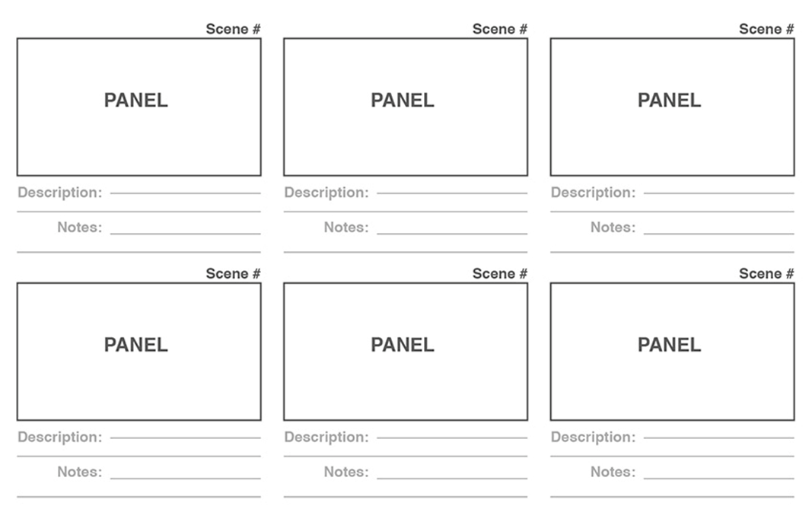
Task: Click the Description line under top-left panel
Action: [186, 193]
